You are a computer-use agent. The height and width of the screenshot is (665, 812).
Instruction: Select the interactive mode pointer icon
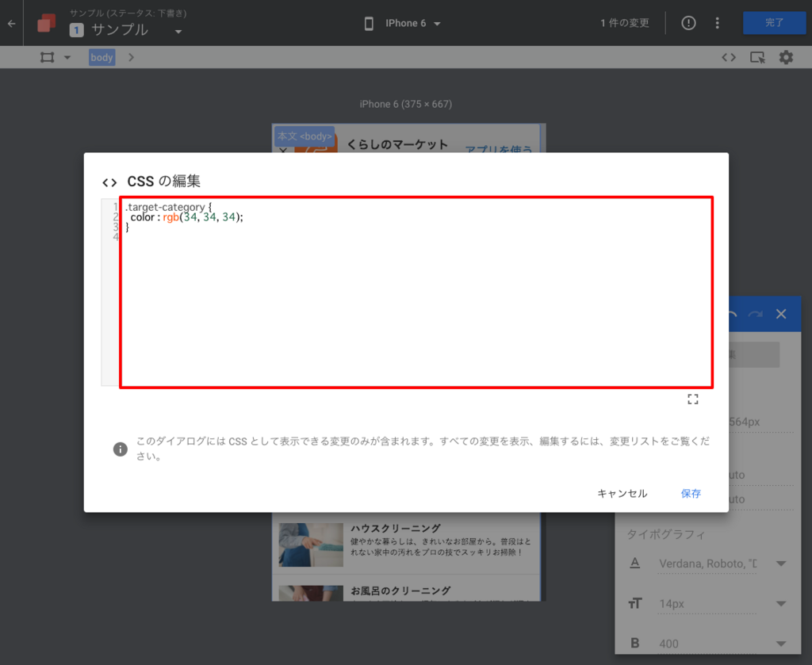(758, 57)
